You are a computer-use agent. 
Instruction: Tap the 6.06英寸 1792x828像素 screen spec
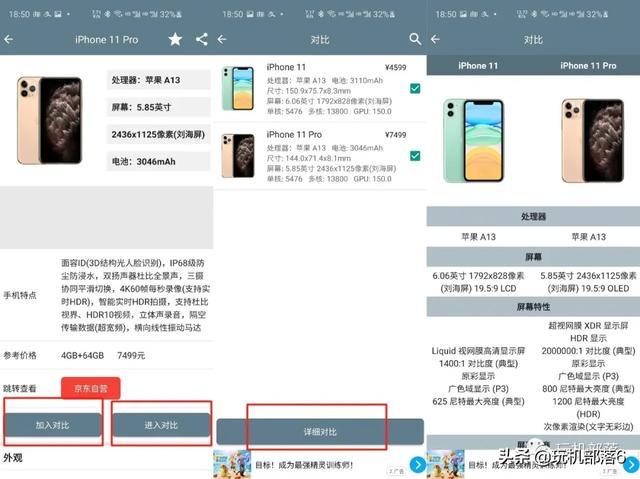tap(478, 282)
